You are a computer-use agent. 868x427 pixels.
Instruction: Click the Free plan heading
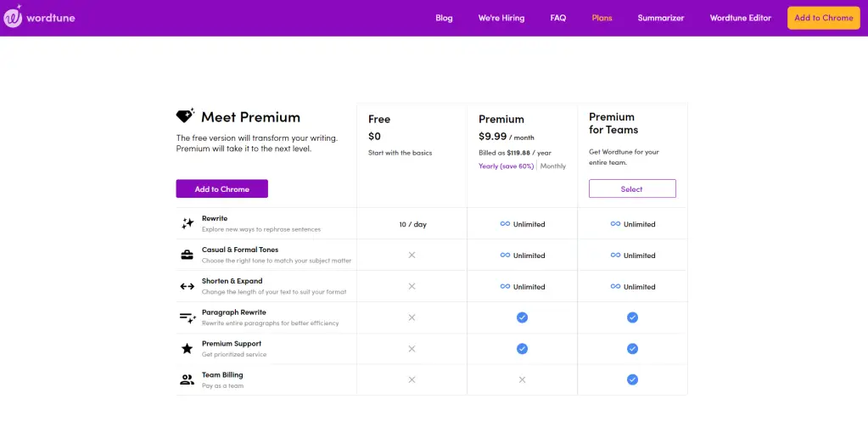click(x=379, y=119)
